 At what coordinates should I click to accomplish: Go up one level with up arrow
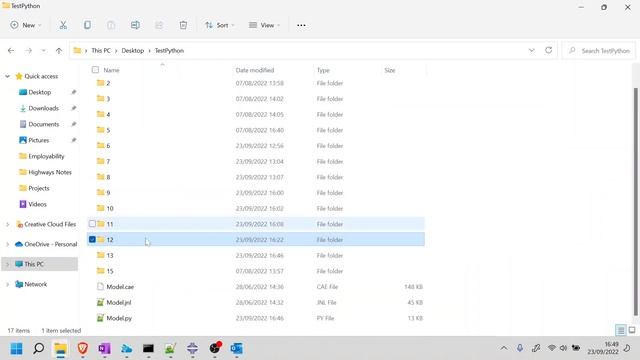[59, 51]
